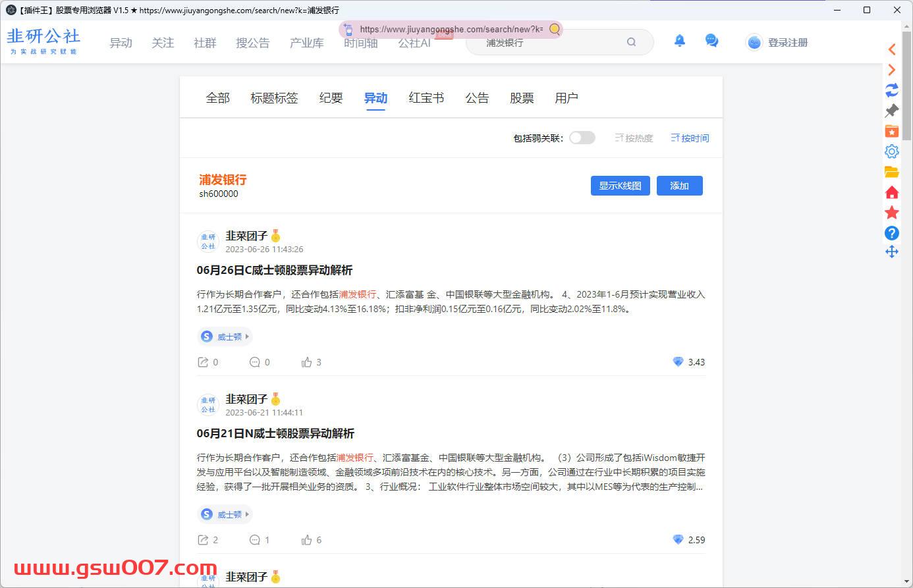Like the 06月26日C威士顿 post

click(306, 362)
